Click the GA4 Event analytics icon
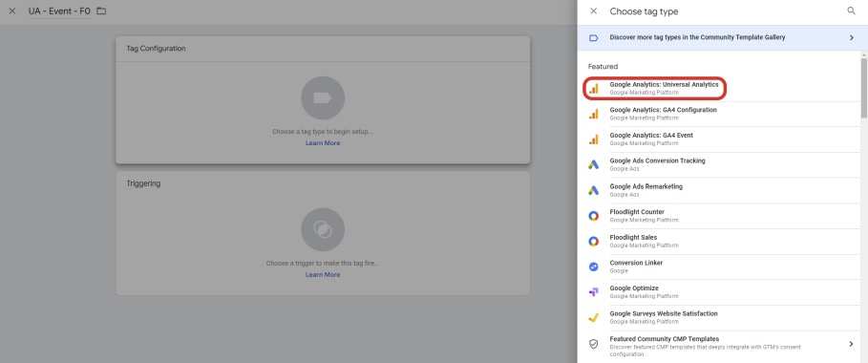Image resolution: width=868 pixels, height=363 pixels. pos(593,139)
